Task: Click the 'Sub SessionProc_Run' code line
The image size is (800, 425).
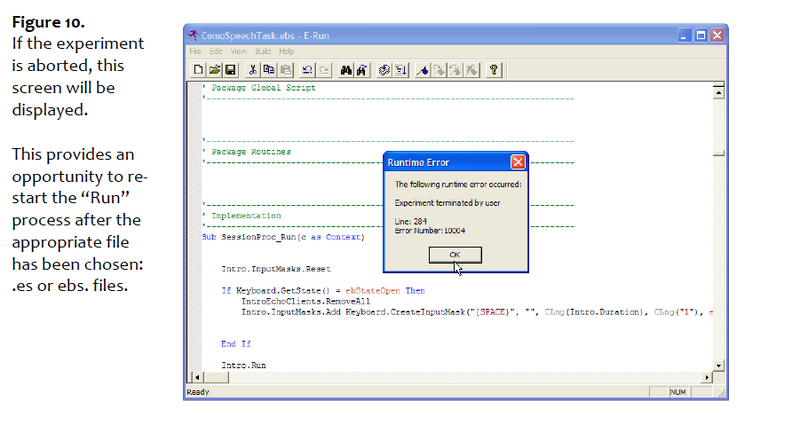Action: coord(283,237)
